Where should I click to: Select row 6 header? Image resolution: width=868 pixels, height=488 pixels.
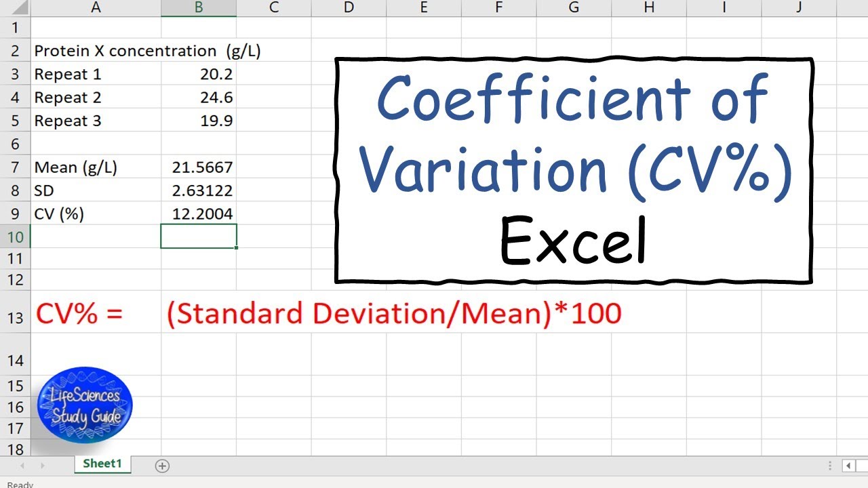(x=16, y=144)
